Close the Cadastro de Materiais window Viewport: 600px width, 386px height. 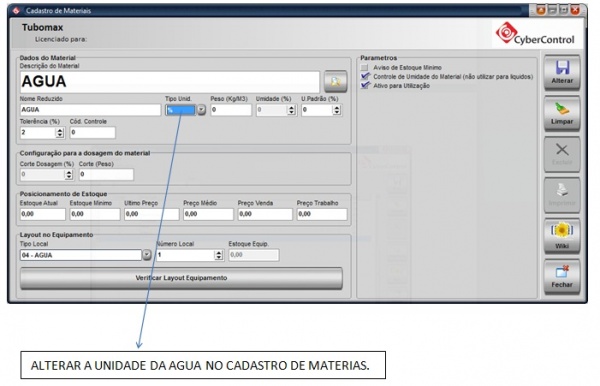pos(575,10)
